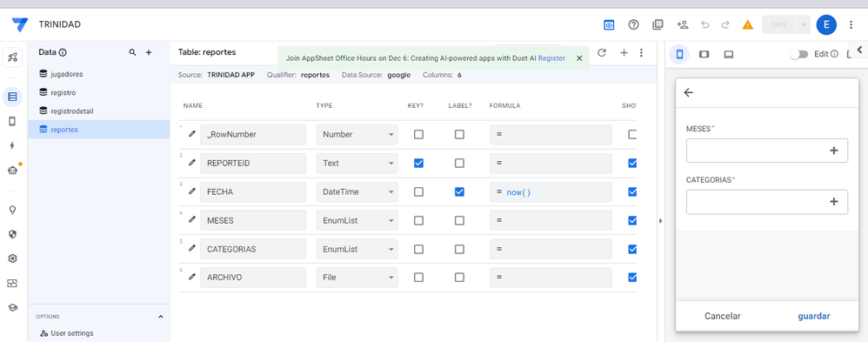This screenshot has height=342, width=868.
Task: Click Cancelar in preview form
Action: 723,316
